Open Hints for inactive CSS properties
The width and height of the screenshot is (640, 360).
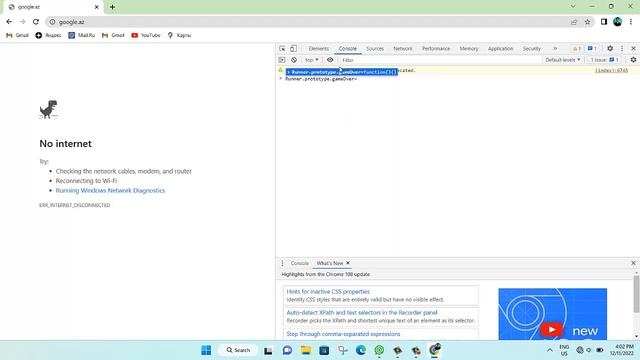click(x=328, y=291)
